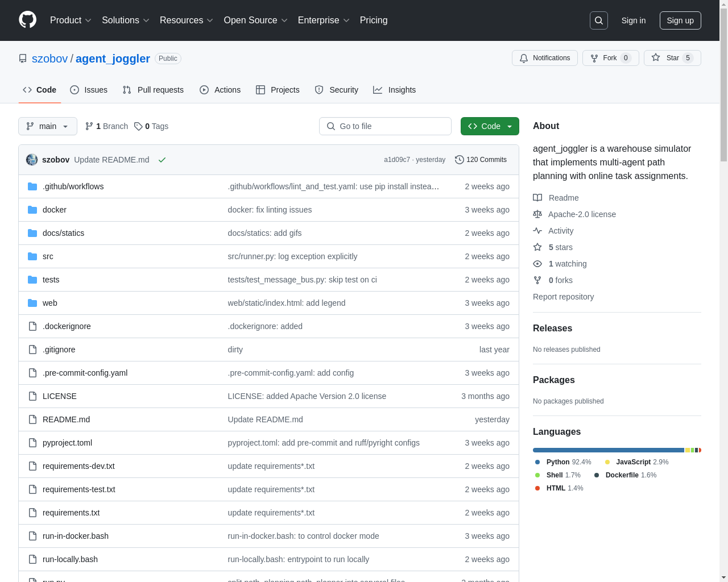The image size is (728, 582).
Task: Click the folder icon for tests
Action: 32,280
